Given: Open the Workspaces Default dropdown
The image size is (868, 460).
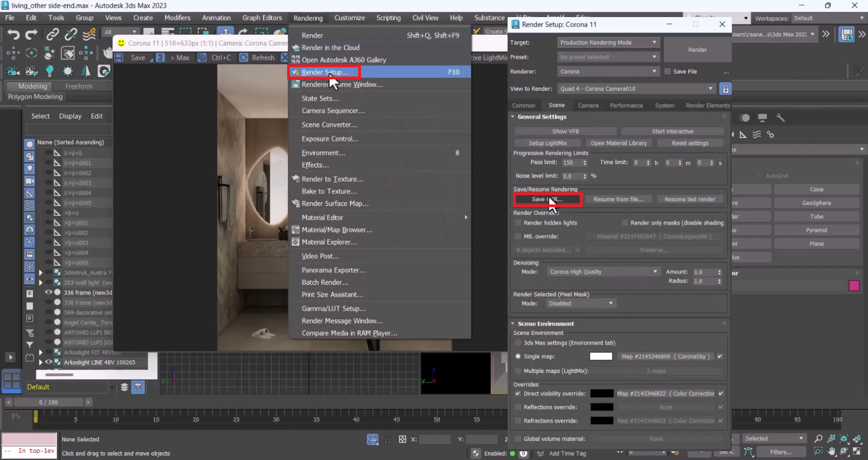Looking at the screenshot, I should click(x=829, y=18).
